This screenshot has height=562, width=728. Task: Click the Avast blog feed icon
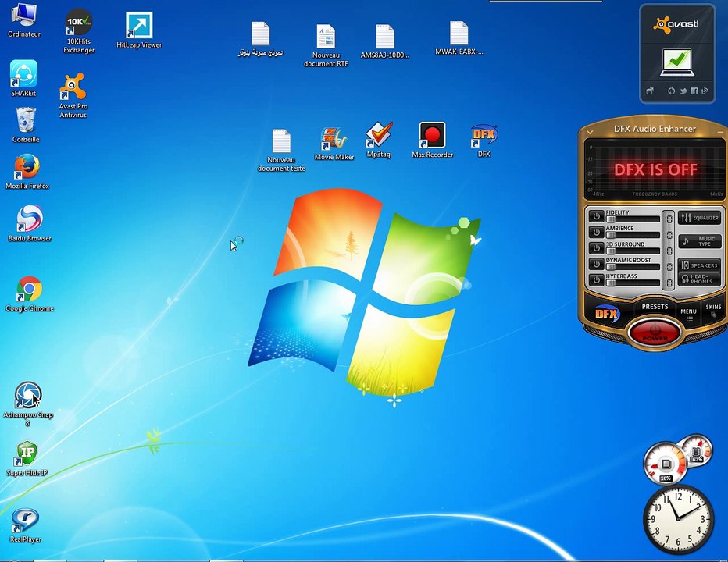pyautogui.click(x=705, y=91)
